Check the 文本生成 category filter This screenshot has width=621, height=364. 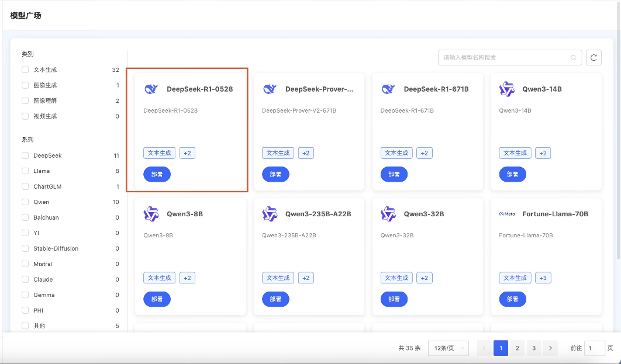click(x=25, y=70)
